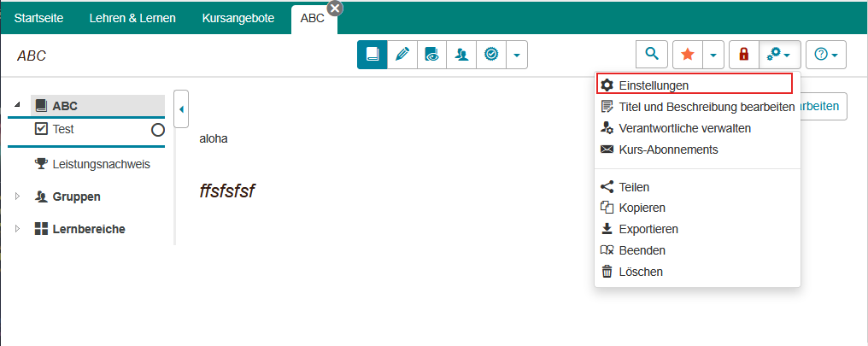
Task: Open the help dropdown menu
Action: 825,55
